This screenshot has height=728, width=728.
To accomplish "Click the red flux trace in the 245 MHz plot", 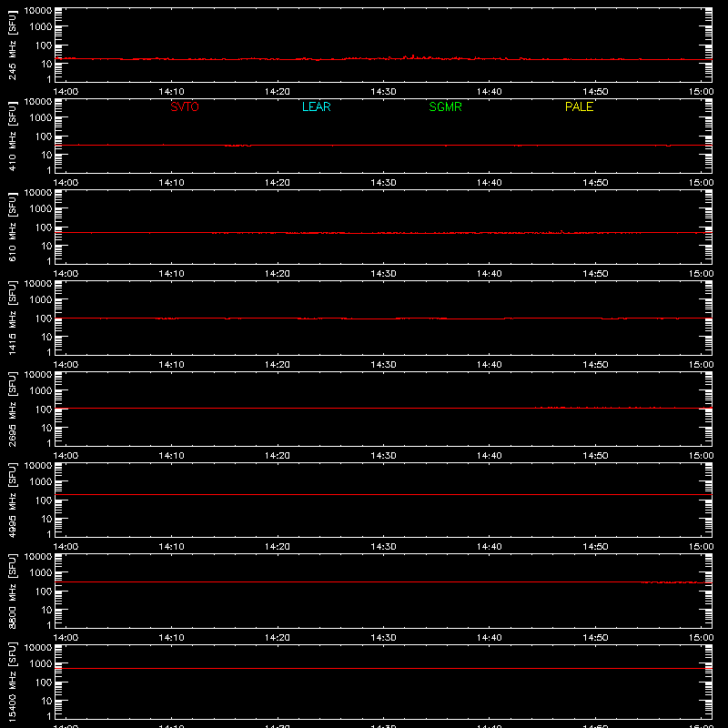I will tap(383, 58).
